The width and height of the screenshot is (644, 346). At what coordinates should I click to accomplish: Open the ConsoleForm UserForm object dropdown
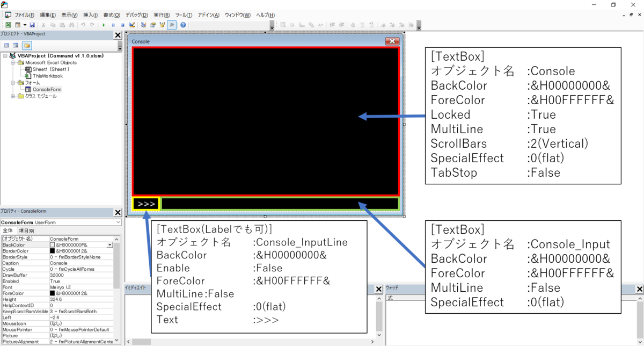118,222
